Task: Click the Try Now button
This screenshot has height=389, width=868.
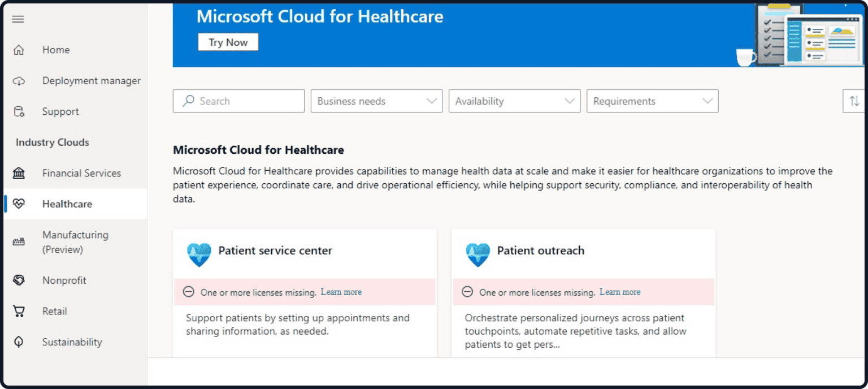Action: click(x=228, y=42)
